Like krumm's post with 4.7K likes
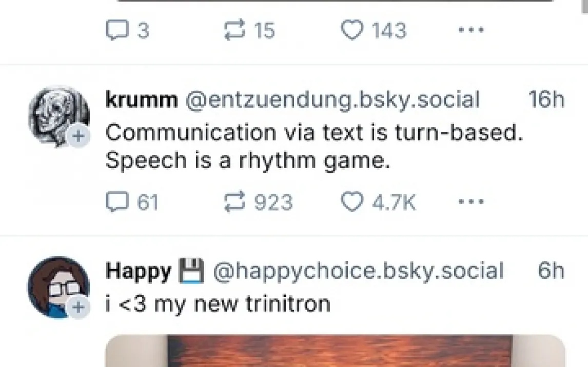This screenshot has height=367, width=588. click(378, 202)
